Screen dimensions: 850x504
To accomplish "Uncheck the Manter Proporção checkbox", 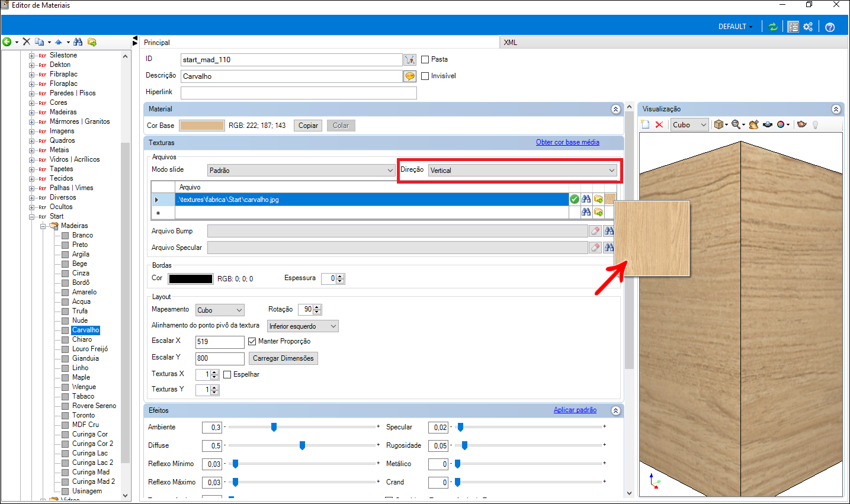I will point(252,342).
